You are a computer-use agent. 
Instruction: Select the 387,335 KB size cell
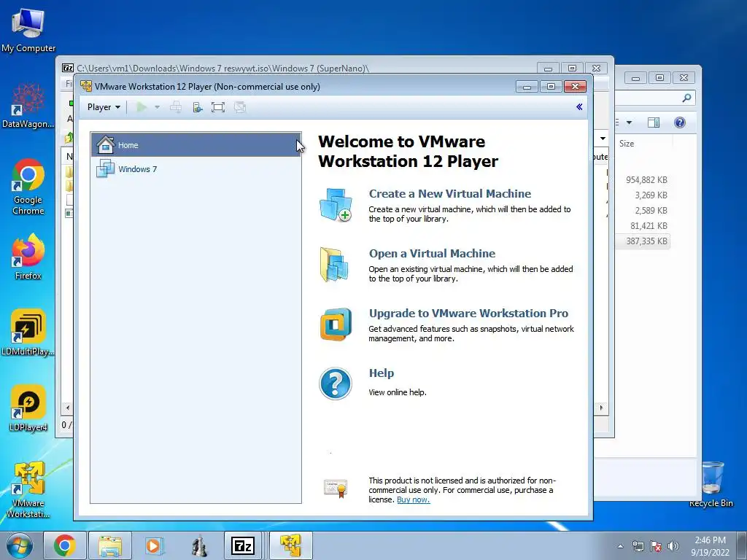646,241
